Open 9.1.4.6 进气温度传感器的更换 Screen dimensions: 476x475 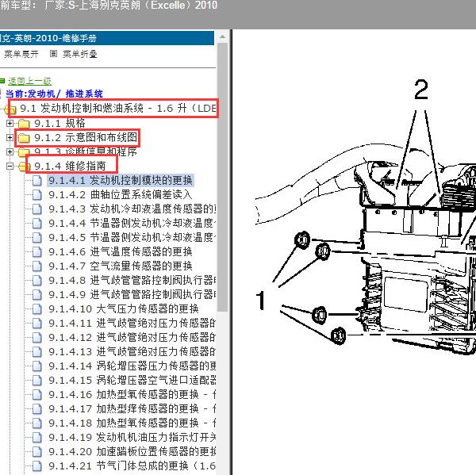point(121,251)
